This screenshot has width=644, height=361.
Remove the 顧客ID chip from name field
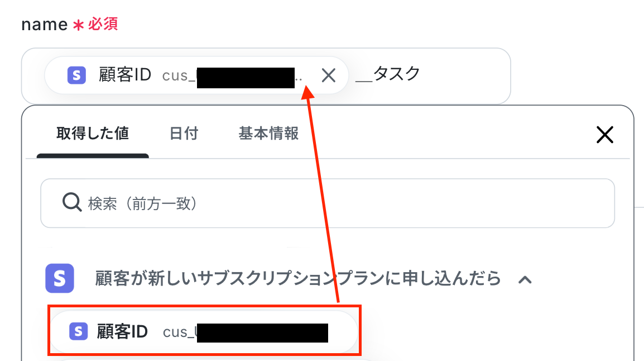click(x=329, y=75)
